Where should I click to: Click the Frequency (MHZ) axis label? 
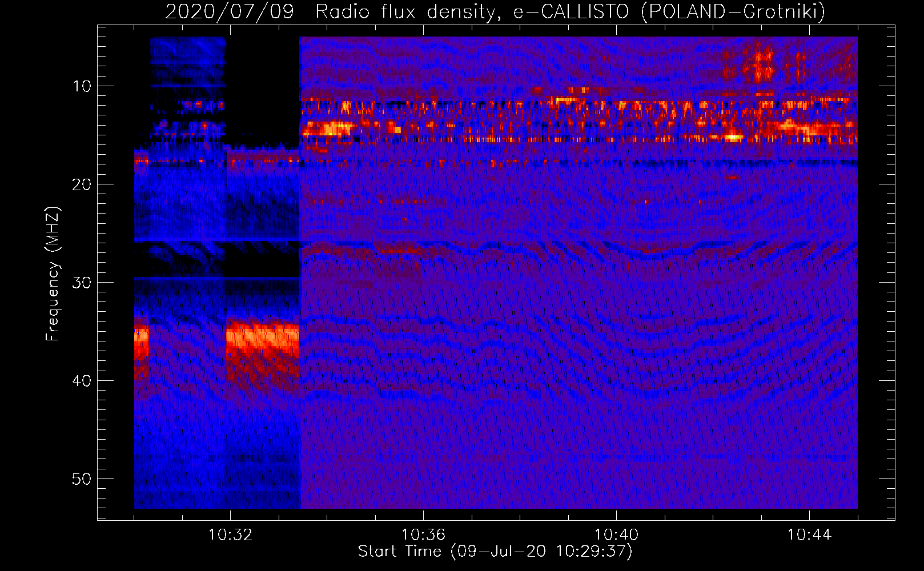pyautogui.click(x=53, y=274)
